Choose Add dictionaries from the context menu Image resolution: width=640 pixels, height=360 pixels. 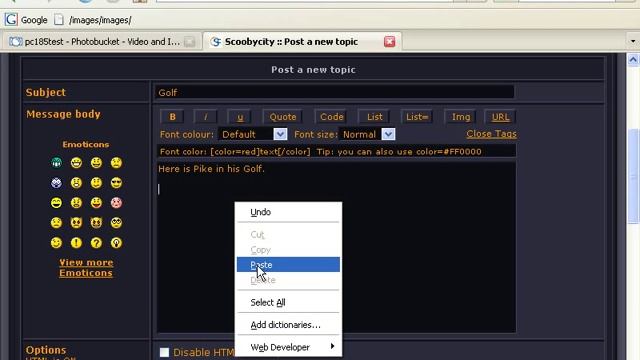pyautogui.click(x=288, y=325)
